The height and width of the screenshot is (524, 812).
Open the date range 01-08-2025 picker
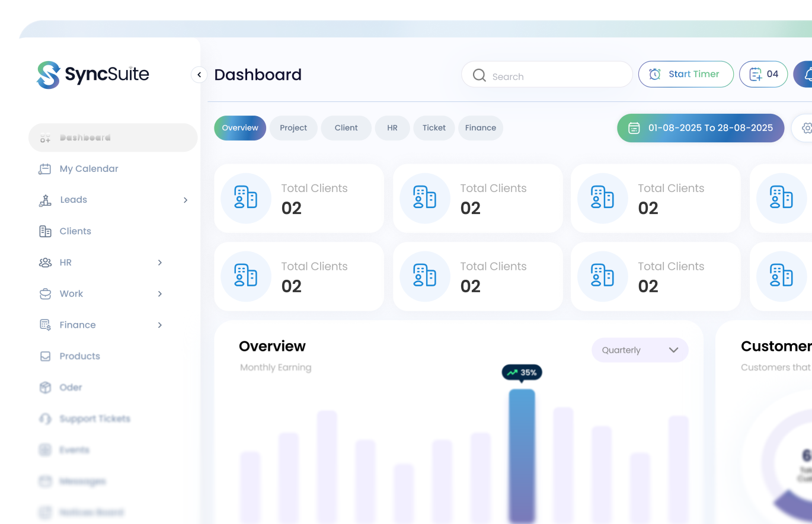(700, 128)
